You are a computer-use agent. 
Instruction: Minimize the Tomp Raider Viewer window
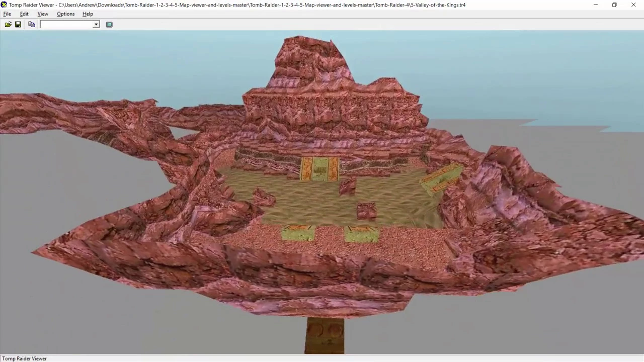(595, 5)
